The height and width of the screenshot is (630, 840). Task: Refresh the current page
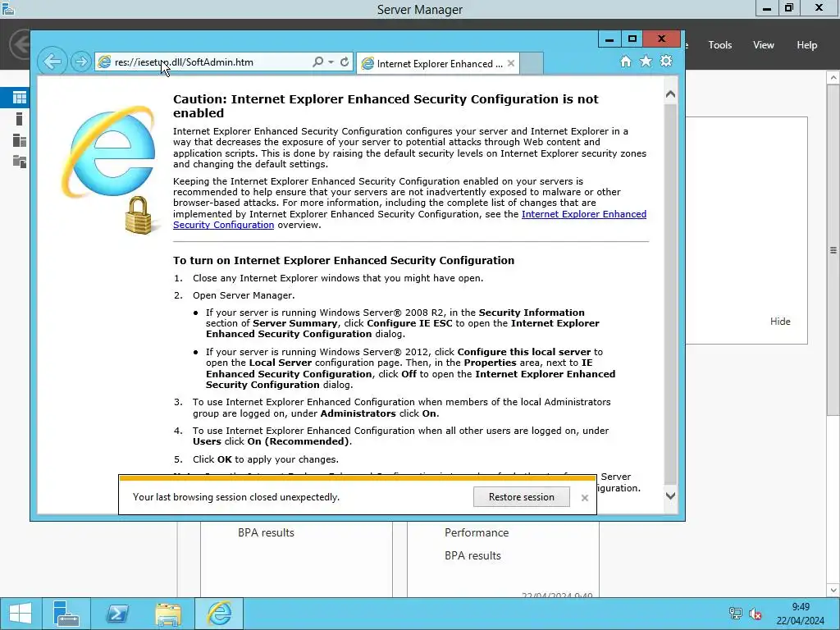click(345, 62)
